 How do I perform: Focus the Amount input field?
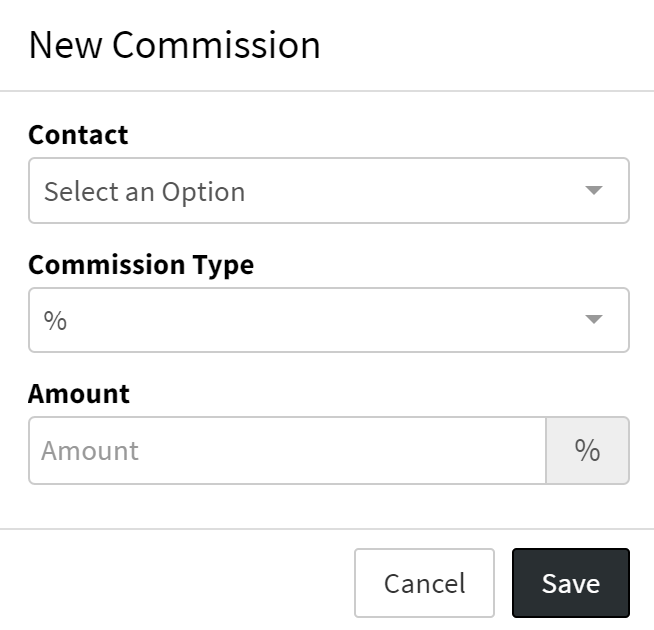(287, 450)
